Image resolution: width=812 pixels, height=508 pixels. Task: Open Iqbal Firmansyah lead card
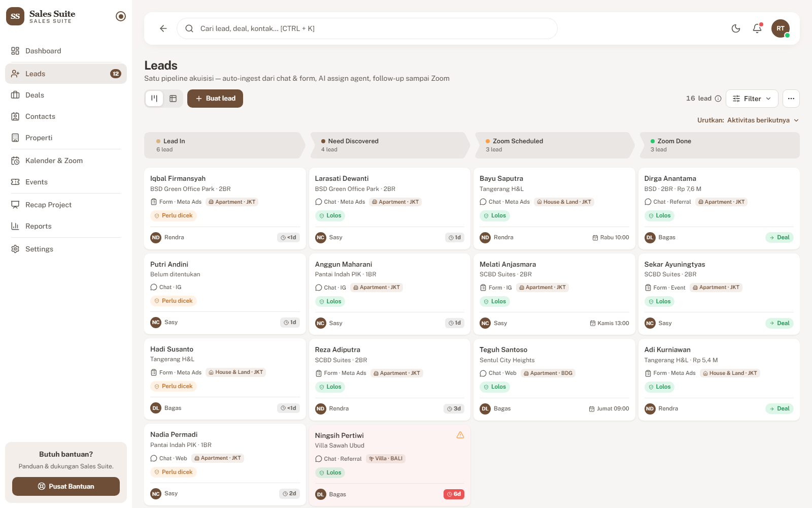coord(225,208)
